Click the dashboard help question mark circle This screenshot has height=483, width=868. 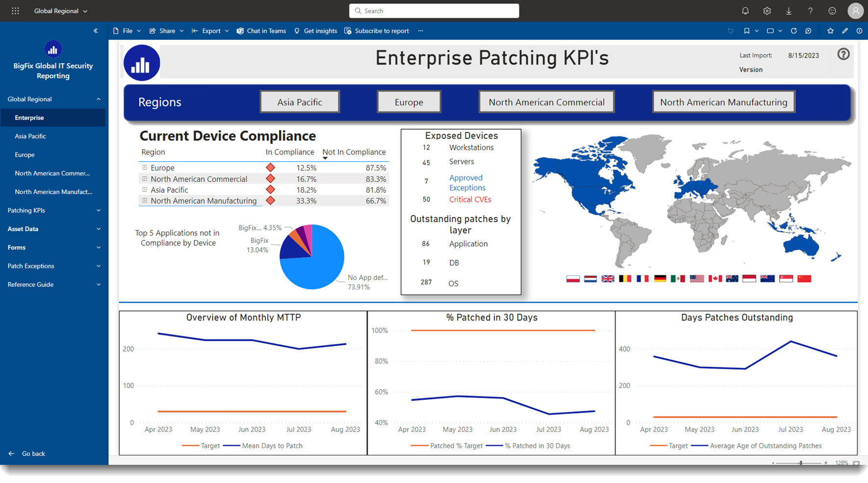point(843,54)
